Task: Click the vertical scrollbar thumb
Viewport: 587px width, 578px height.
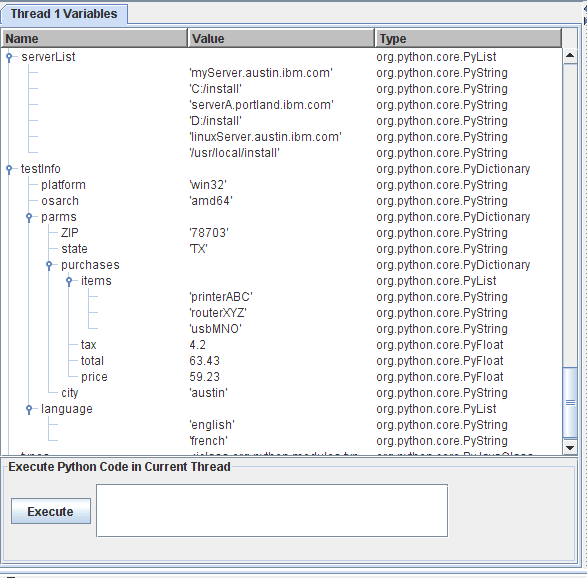Action: pyautogui.click(x=570, y=402)
